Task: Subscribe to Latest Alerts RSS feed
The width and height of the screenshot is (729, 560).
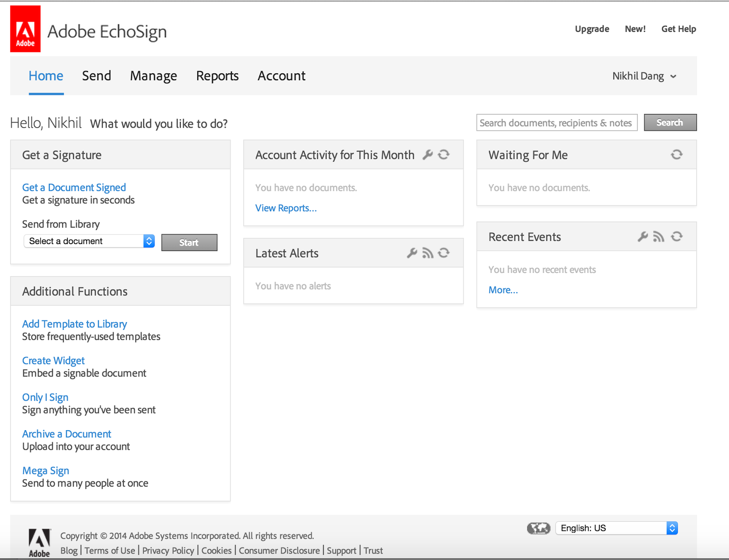Action: pyautogui.click(x=428, y=252)
